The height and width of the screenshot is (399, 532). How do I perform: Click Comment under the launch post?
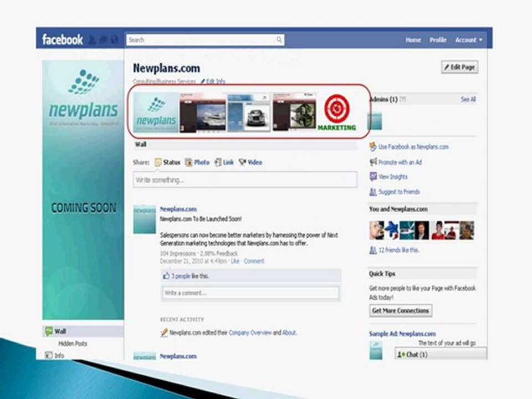pyautogui.click(x=254, y=261)
